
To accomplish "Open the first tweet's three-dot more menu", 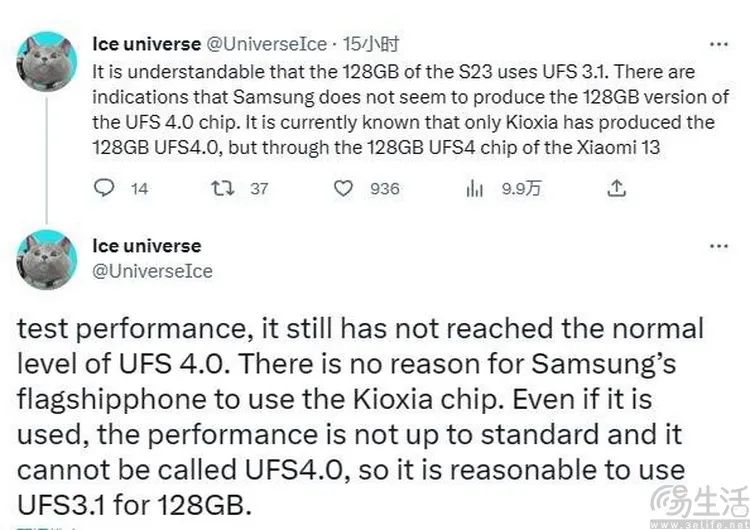I will 717,44.
